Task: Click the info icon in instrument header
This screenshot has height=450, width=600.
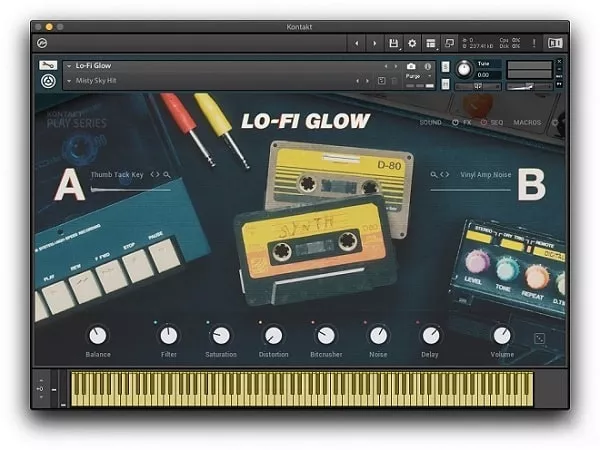Action: coord(428,66)
